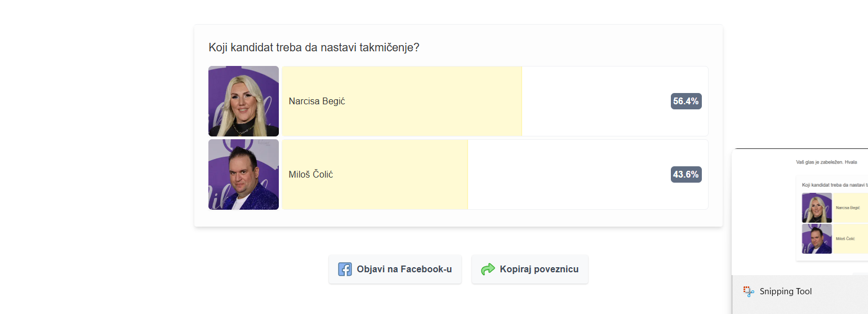
Task: Click the Facebook logo icon
Action: point(345,269)
